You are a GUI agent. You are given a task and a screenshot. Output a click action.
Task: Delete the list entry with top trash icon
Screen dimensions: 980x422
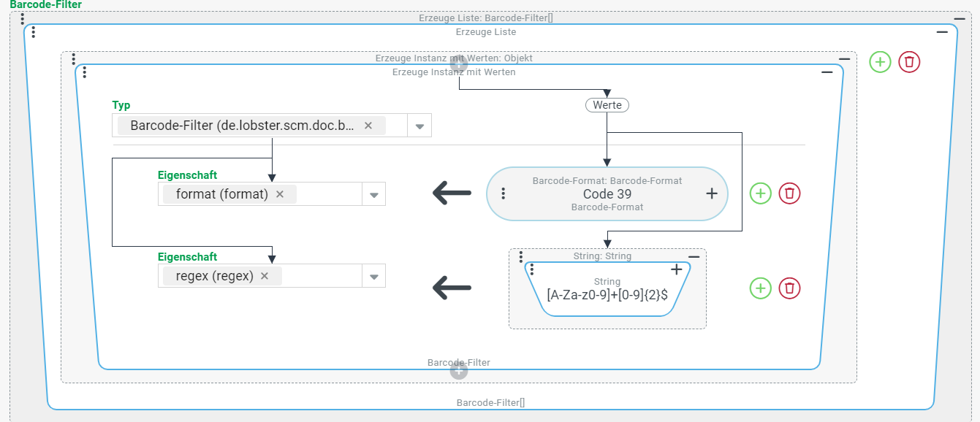pyautogui.click(x=909, y=62)
